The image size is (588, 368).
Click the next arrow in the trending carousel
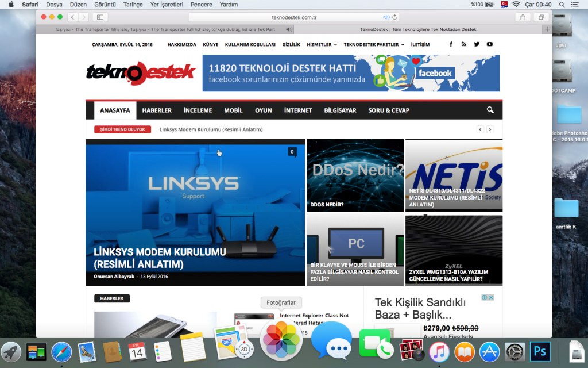pyautogui.click(x=490, y=129)
